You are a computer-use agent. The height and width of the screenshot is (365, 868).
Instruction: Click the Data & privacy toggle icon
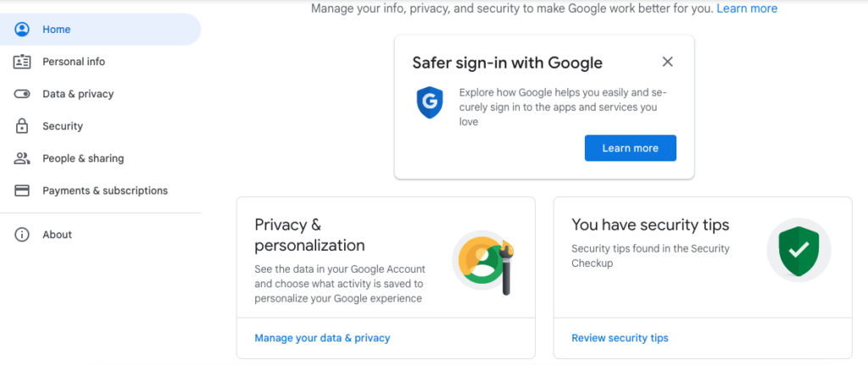(21, 94)
